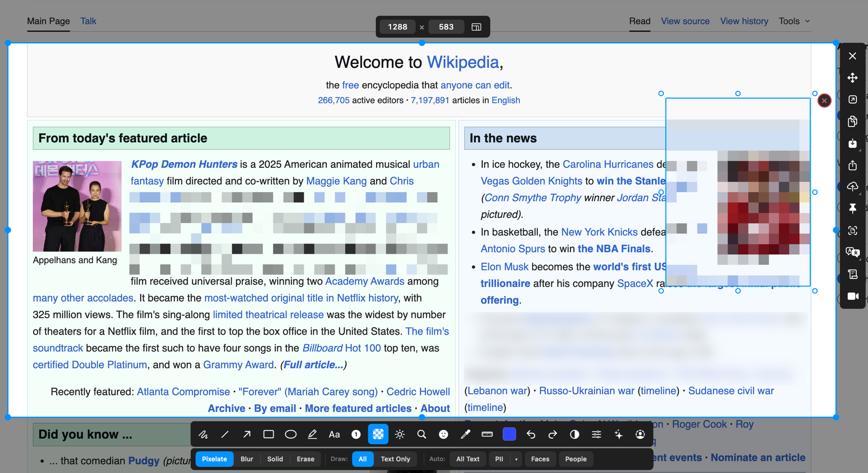Select the magnifier tool
Viewport: 868px width, 473px height.
click(421, 434)
